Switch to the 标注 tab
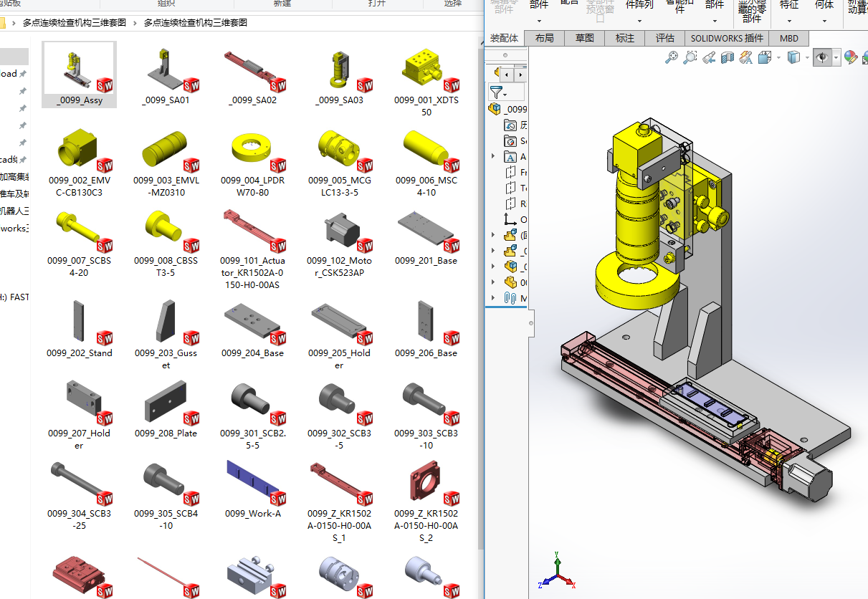 pyautogui.click(x=625, y=38)
